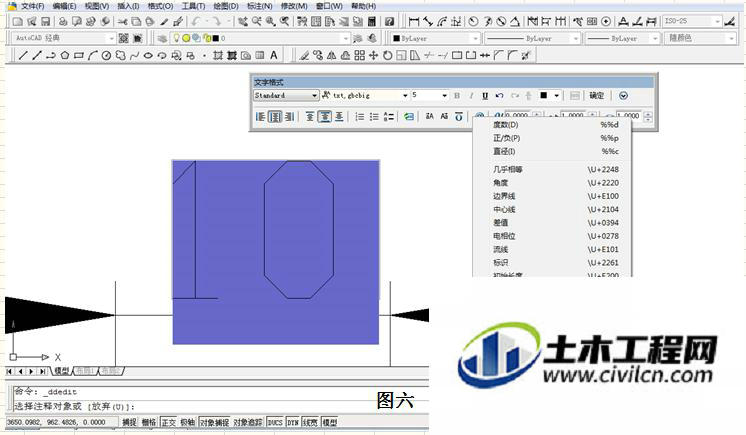Select the Line drawing tool
The width and height of the screenshot is (746, 435).
click(x=22, y=56)
